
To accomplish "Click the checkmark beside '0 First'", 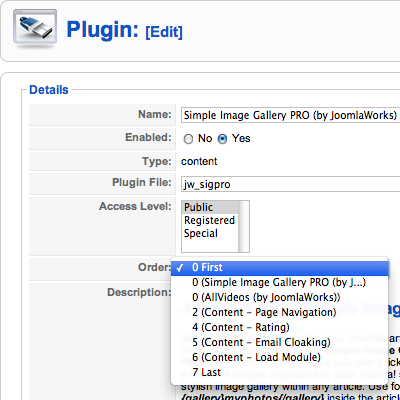I will (x=180, y=268).
